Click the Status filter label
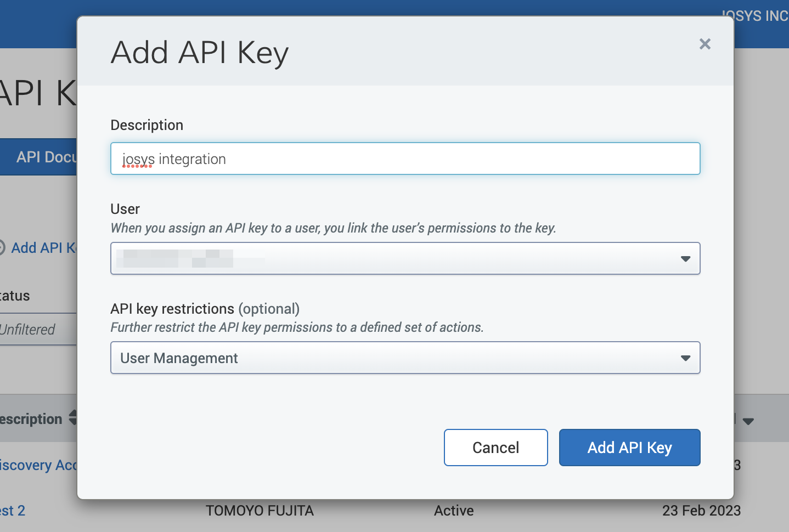 15,296
